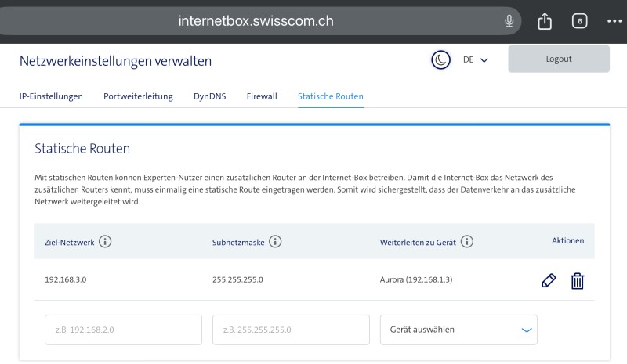Screen dimensions: 627x364
Task: Click the Logout button
Action: [x=558, y=59]
